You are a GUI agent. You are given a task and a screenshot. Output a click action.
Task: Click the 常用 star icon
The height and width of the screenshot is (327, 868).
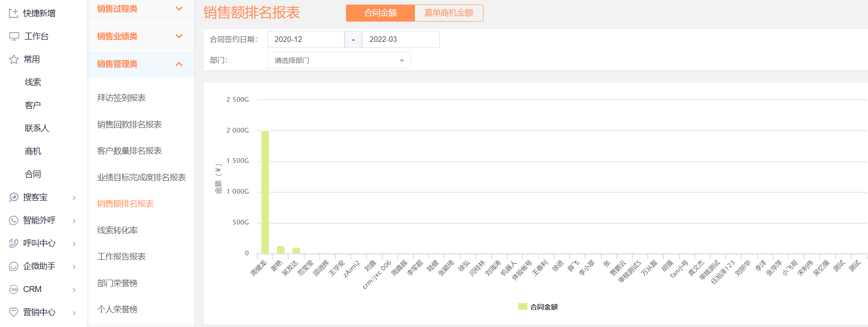click(14, 59)
